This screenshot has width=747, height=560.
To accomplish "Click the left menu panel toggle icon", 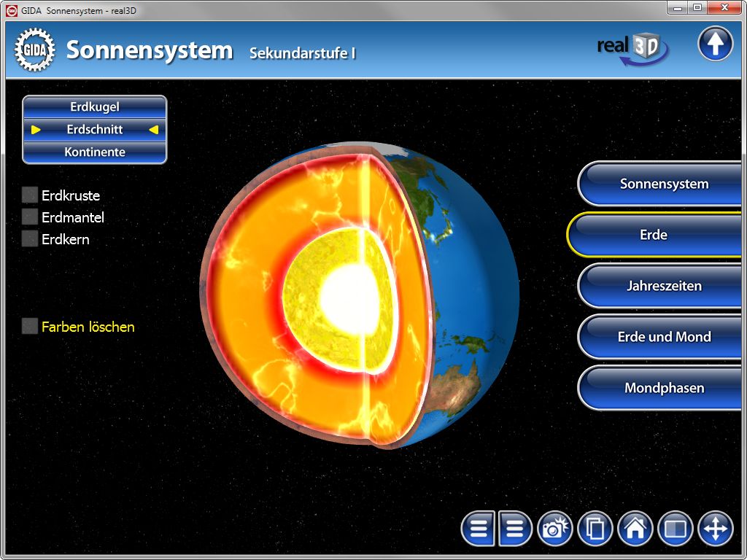I will click(x=479, y=529).
